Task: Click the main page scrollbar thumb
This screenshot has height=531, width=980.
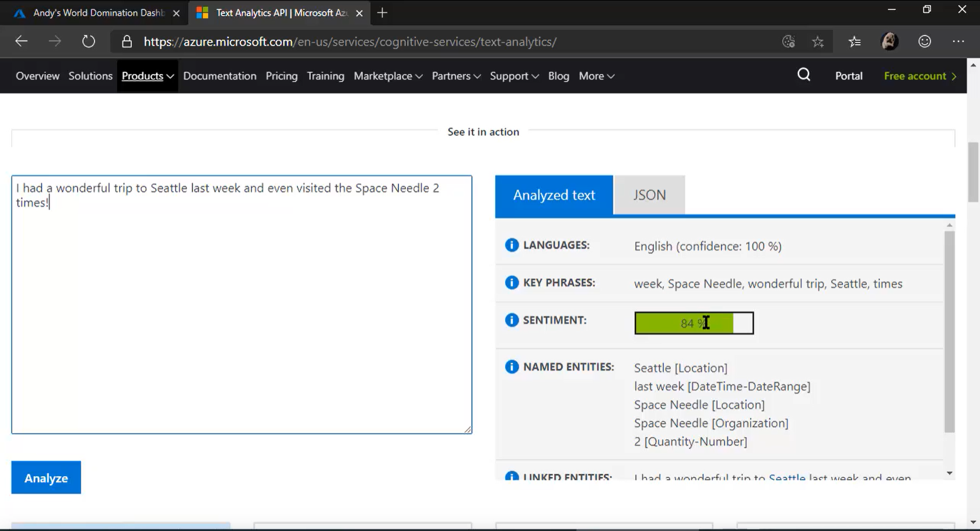Action: coord(973,172)
